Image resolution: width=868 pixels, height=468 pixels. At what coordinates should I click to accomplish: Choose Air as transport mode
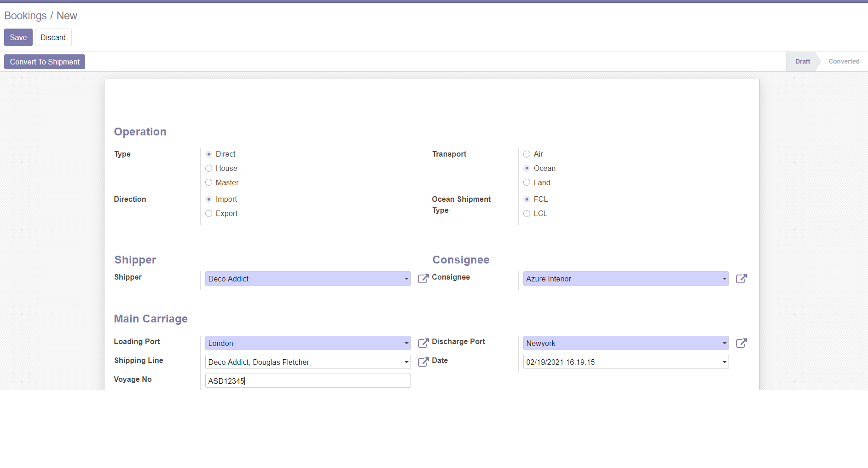pyautogui.click(x=527, y=154)
